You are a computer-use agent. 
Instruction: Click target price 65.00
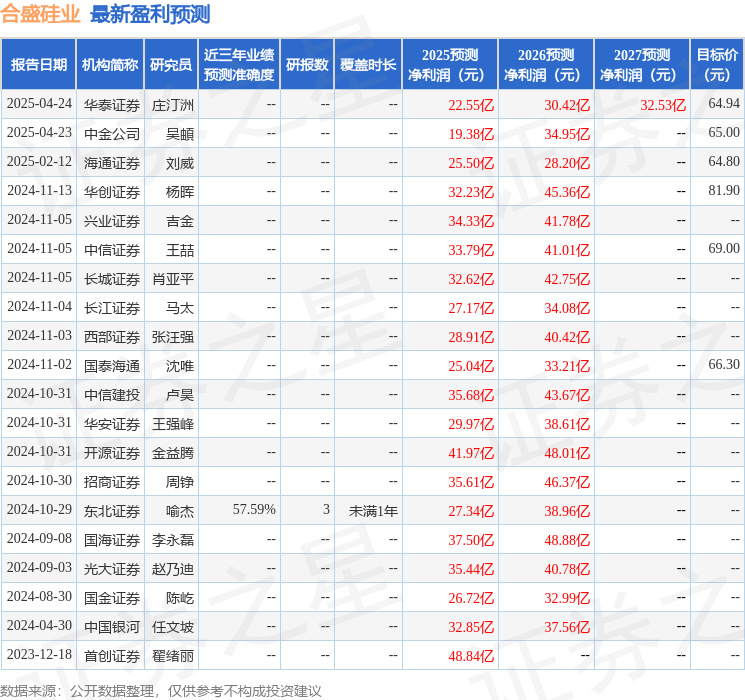click(724, 133)
